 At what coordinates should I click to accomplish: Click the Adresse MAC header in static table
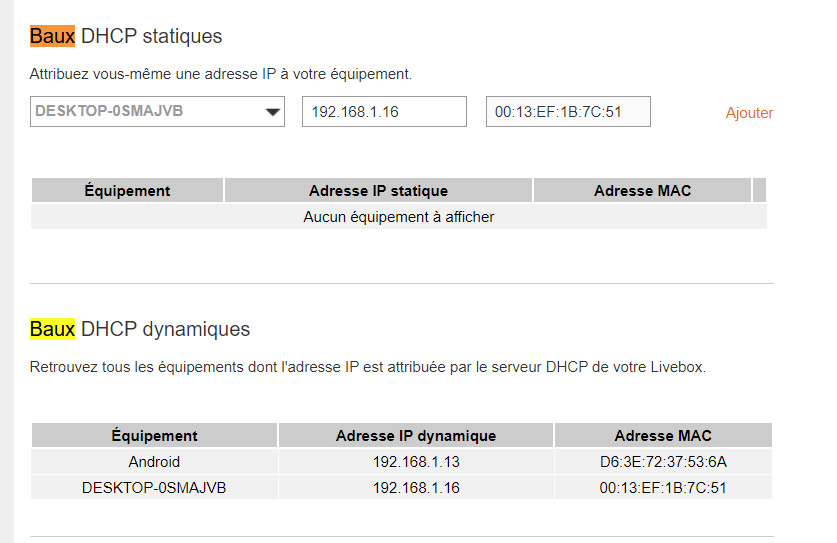[642, 191]
